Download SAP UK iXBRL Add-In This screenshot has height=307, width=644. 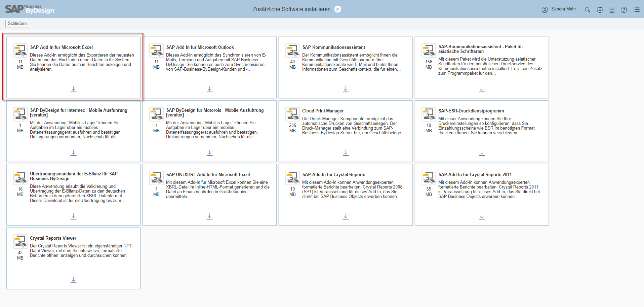click(x=210, y=216)
